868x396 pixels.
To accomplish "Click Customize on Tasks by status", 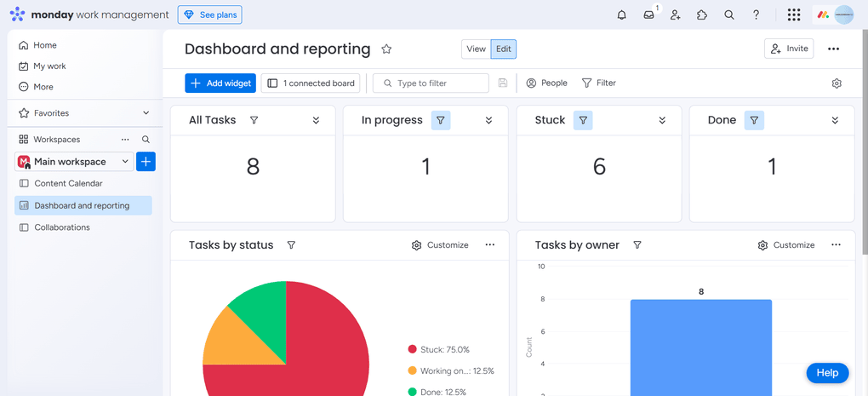I will (x=440, y=245).
